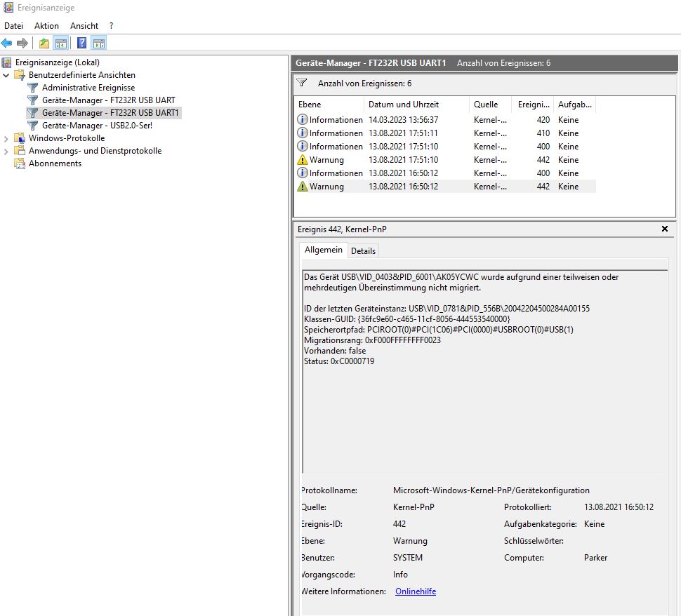
Task: Select Geräte-Manager - USB2.0-Ser! view
Action: point(97,126)
